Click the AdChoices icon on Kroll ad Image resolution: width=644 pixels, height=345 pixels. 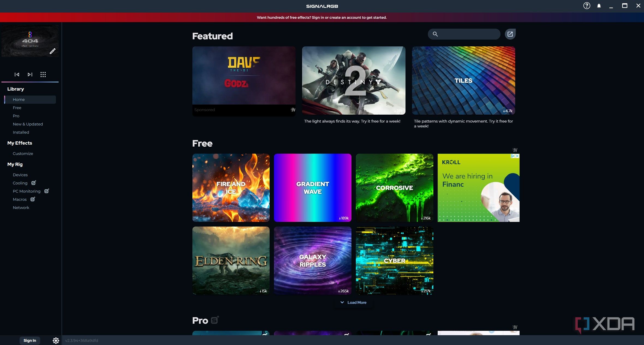pyautogui.click(x=513, y=156)
